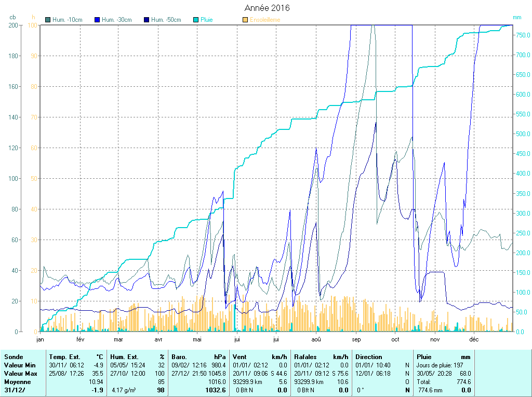Screen dimensions: 532x397
Task: Click the Valeur Max row label
Action: (x=20, y=374)
